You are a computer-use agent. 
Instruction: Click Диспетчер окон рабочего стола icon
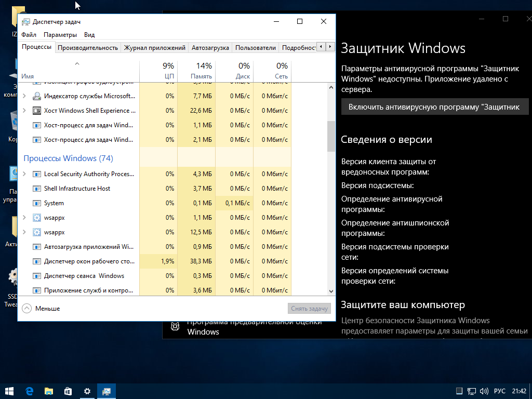37,262
